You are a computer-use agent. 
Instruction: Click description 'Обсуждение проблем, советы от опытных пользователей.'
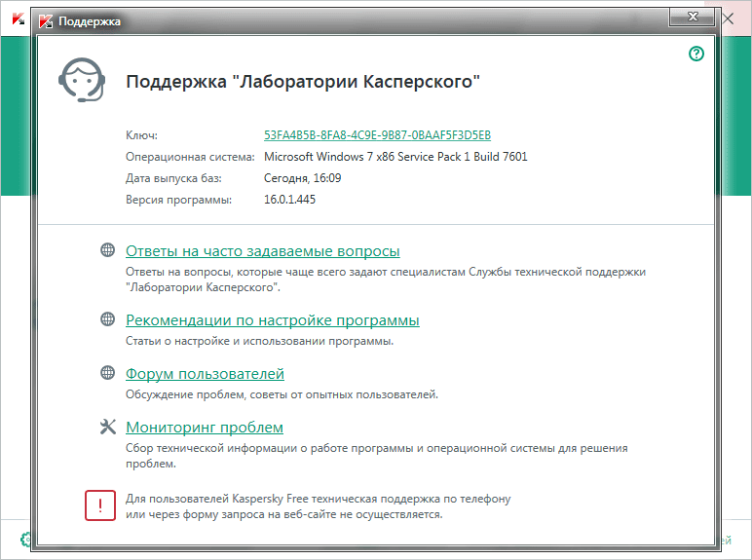(x=282, y=394)
